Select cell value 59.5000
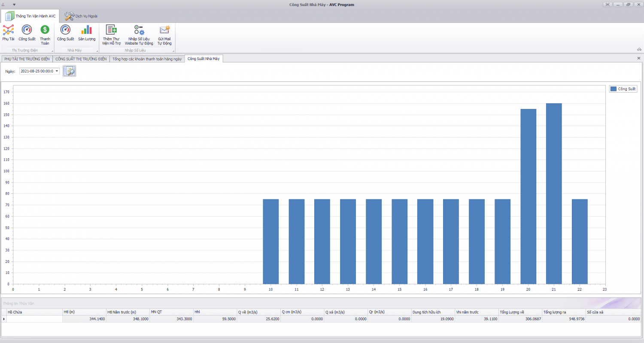Image resolution: width=644 pixels, height=343 pixels. click(x=215, y=319)
